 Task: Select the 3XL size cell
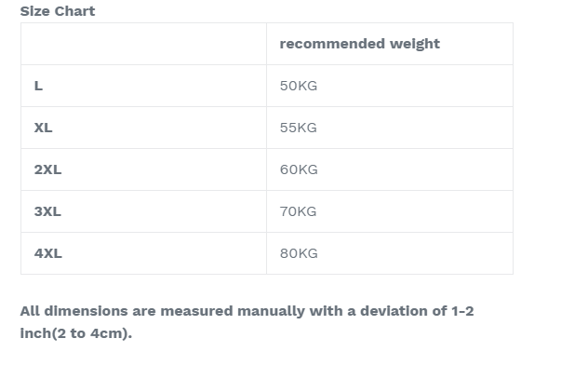(143, 211)
